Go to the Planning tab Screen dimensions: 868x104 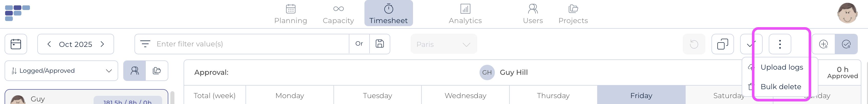point(291,14)
